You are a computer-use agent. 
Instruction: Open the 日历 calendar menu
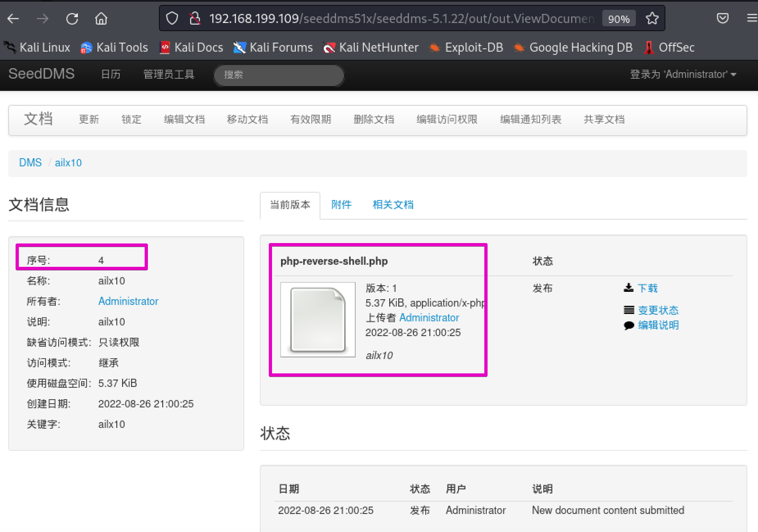(111, 74)
